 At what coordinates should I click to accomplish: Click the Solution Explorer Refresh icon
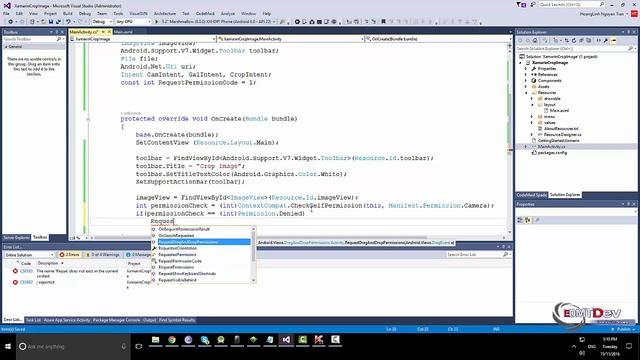pos(574,40)
